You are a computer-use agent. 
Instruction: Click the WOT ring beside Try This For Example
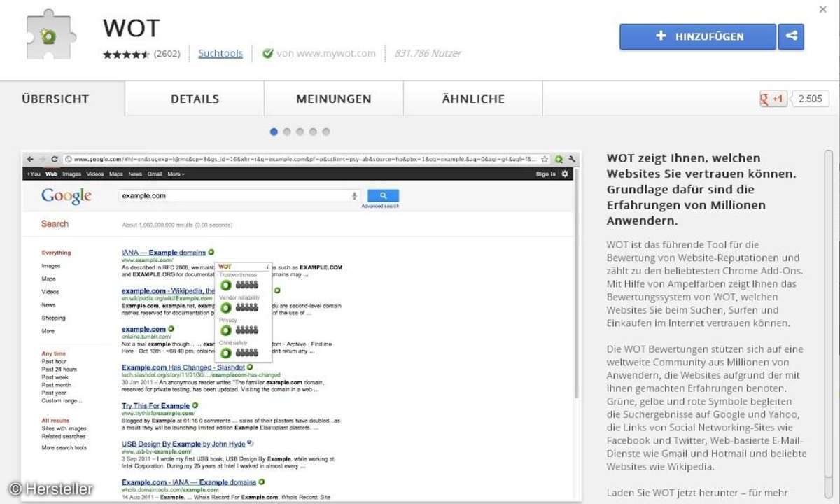[195, 405]
